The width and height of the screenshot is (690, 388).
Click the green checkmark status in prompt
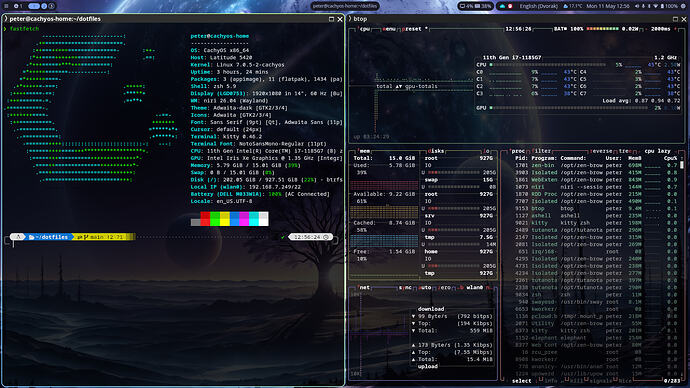point(283,237)
